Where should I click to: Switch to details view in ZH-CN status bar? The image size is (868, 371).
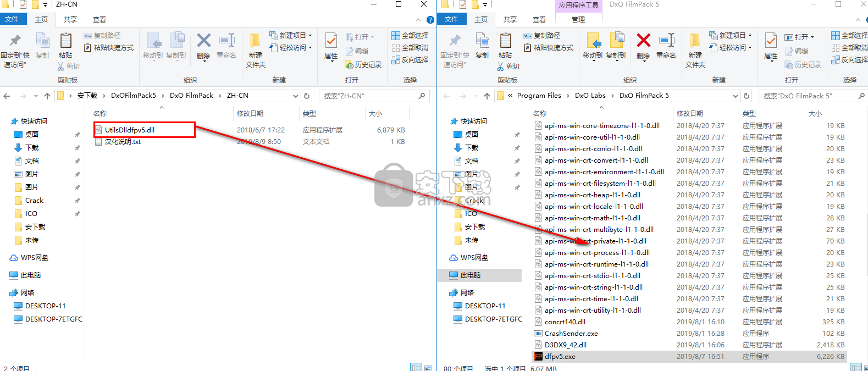pos(416,367)
